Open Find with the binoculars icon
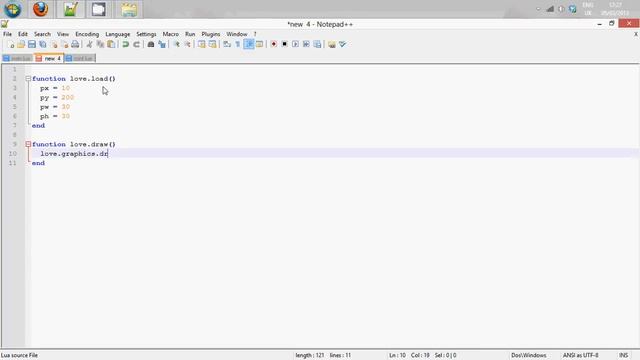The width and height of the screenshot is (640, 360). (x=151, y=44)
